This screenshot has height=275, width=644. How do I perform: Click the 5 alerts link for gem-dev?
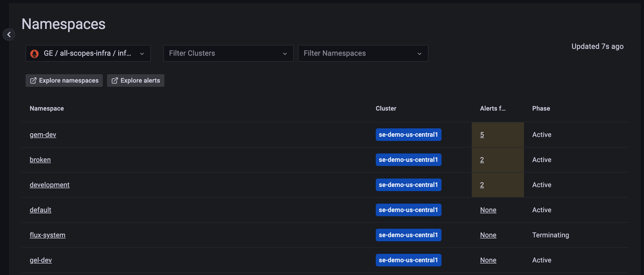point(481,134)
